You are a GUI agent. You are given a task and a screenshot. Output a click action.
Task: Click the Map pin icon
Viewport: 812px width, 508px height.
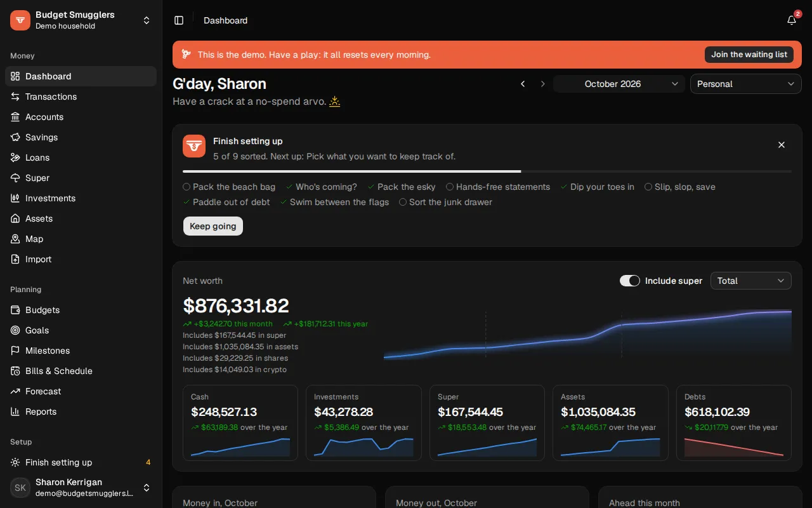pyautogui.click(x=16, y=239)
